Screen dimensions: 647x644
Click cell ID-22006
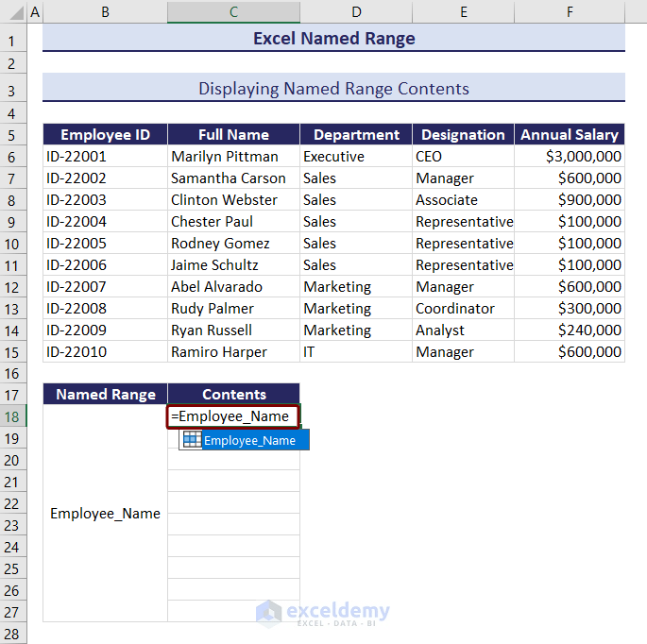tap(105, 264)
